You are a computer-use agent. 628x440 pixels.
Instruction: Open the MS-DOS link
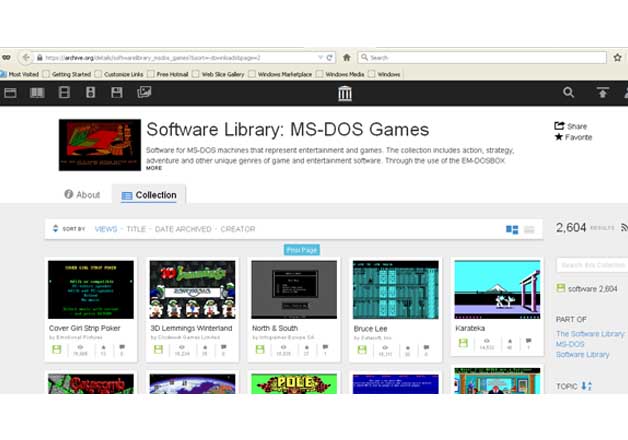(570, 344)
